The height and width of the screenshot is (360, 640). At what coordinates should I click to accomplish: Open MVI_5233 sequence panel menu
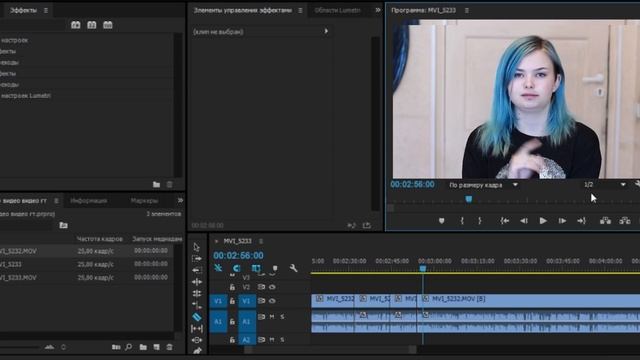(261, 241)
